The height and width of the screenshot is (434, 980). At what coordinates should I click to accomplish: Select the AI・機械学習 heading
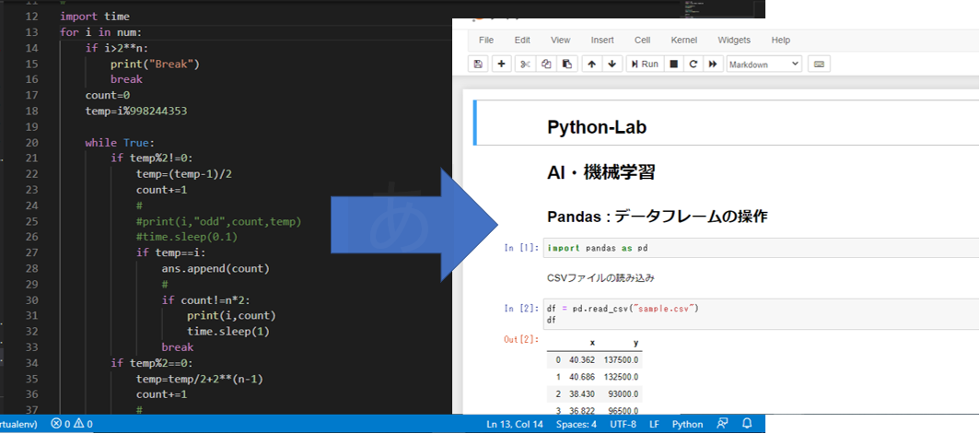pos(601,172)
